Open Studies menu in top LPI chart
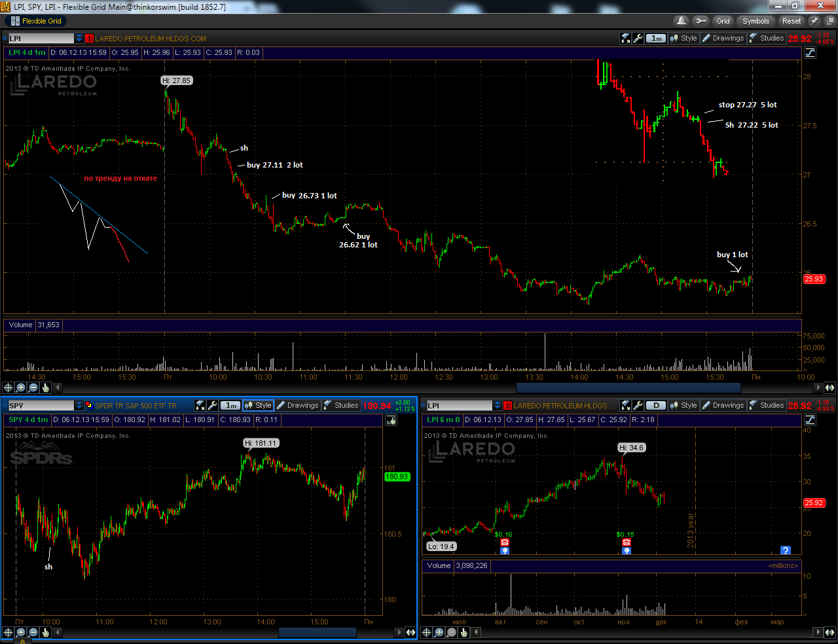Screen dimensions: 838x644 coord(767,39)
